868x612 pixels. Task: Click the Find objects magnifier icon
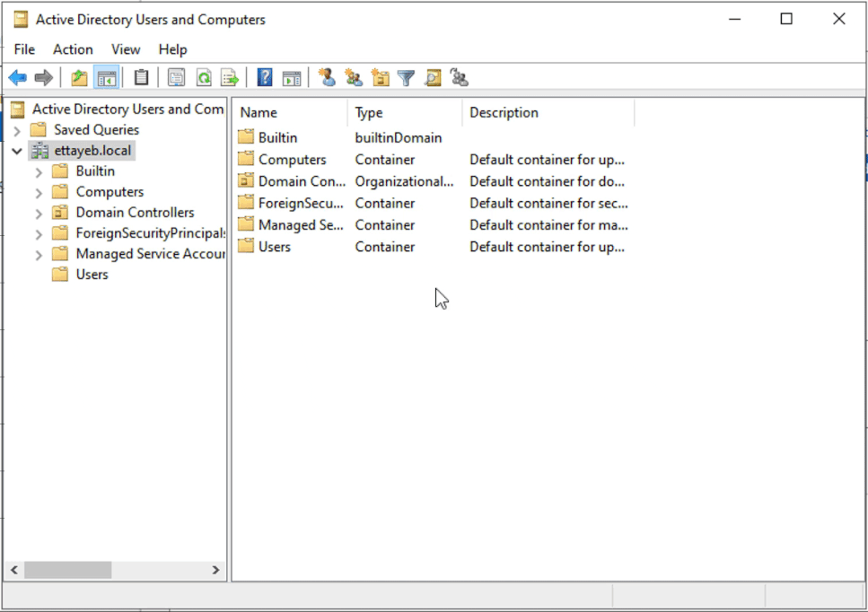coord(433,78)
